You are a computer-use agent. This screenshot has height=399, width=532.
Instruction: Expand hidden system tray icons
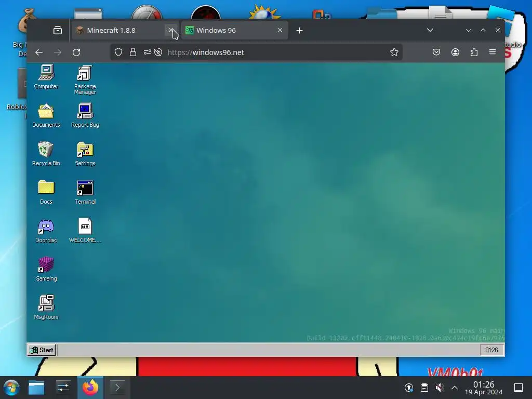(x=454, y=388)
